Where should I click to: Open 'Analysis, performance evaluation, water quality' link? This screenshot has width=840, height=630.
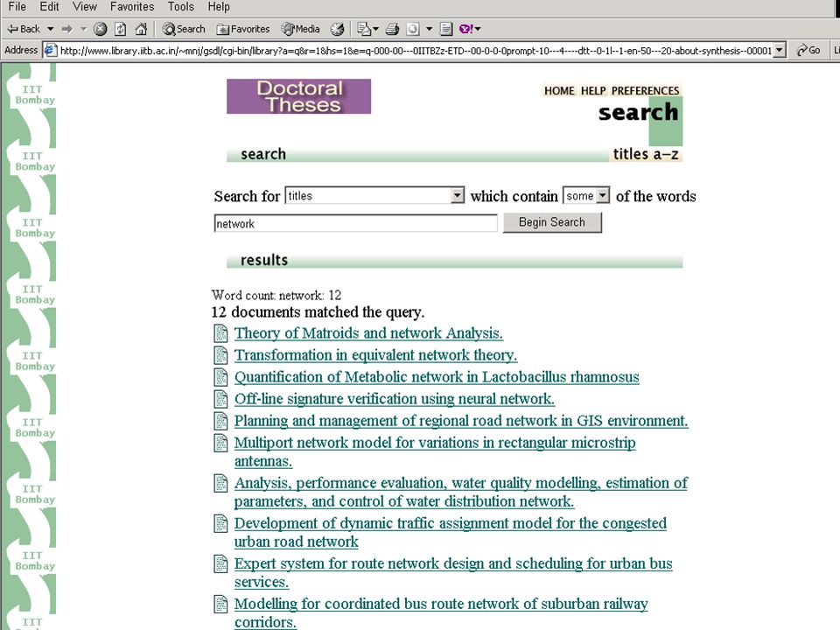click(x=461, y=492)
